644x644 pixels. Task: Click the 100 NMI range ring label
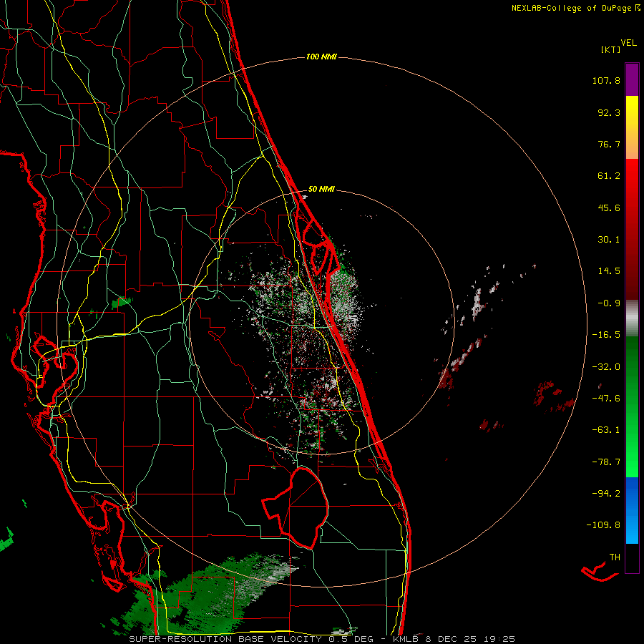click(x=321, y=57)
